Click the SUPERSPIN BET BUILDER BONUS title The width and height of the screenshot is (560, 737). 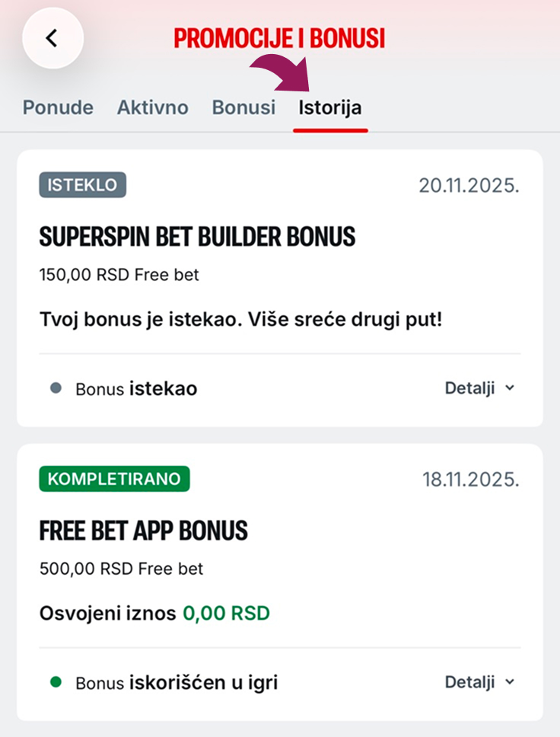tap(197, 237)
